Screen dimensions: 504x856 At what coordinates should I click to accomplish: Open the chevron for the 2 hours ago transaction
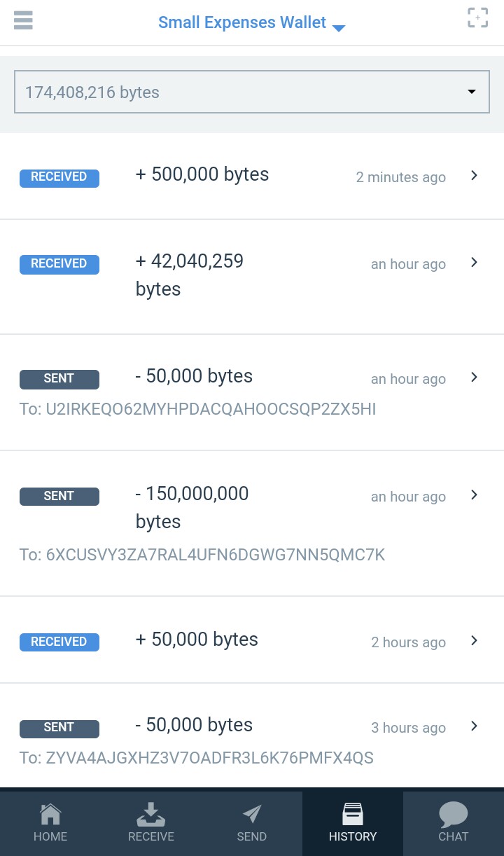coord(474,641)
